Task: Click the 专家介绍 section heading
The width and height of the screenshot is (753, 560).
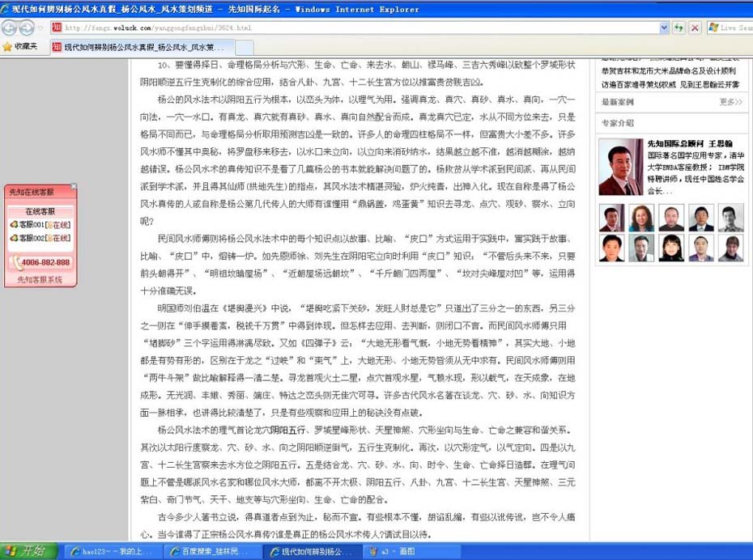Action: pos(618,123)
